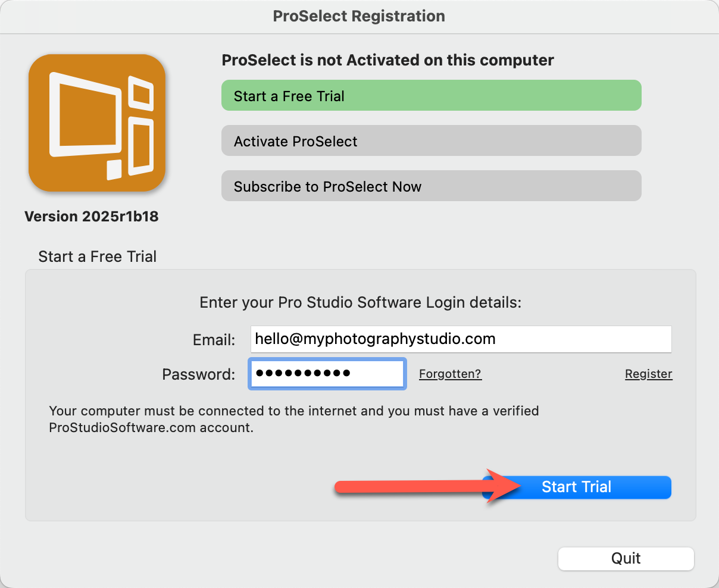Click the 'Enter your Pro Studio Software Login details' text
Screen dimensions: 719x588
[360, 302]
